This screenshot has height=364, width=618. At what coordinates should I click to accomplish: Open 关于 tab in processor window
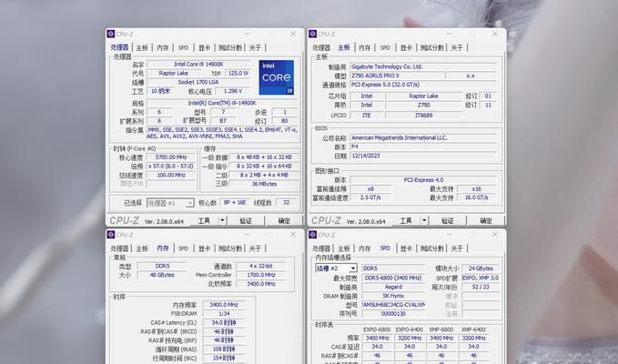tap(256, 47)
